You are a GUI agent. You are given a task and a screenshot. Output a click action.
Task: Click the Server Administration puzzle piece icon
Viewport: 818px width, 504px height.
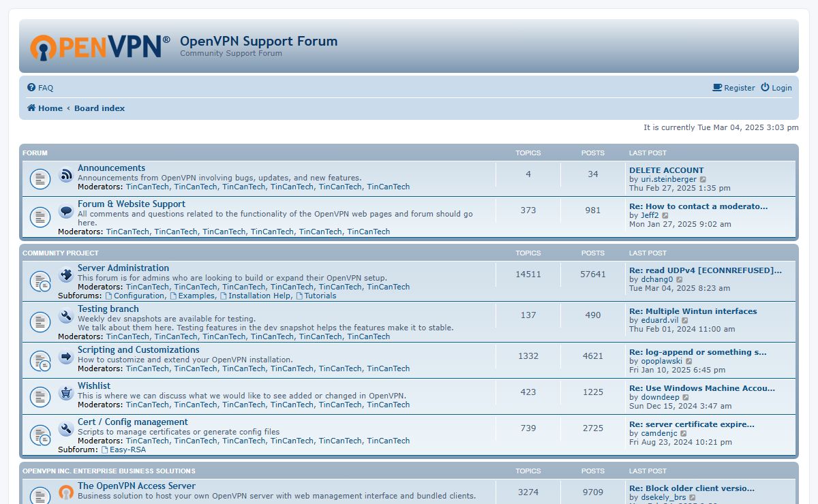66,275
